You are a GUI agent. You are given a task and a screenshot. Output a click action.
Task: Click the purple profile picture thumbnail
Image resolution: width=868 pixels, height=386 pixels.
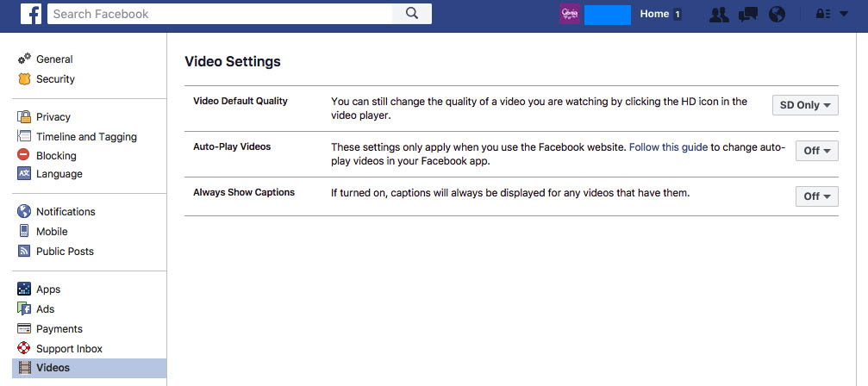point(570,15)
